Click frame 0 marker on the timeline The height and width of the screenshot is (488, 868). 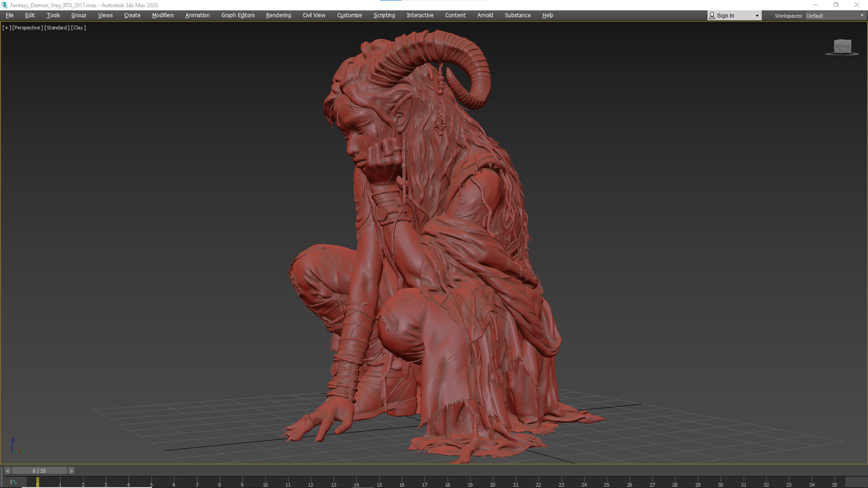38,482
